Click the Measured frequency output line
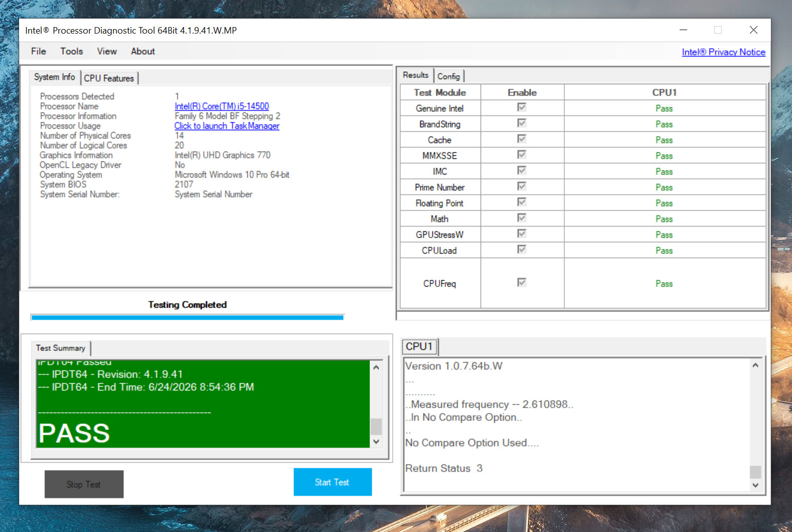Viewport: 792px width, 532px height. pyautogui.click(x=490, y=405)
